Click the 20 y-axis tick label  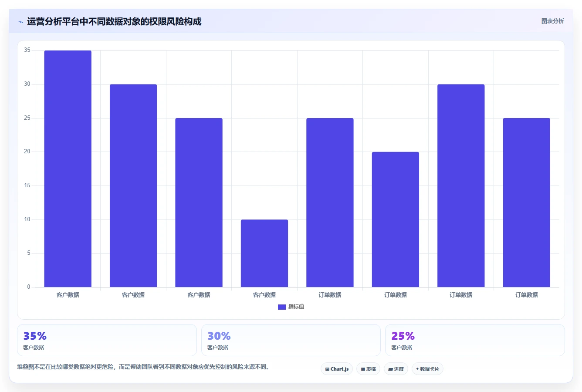click(27, 152)
